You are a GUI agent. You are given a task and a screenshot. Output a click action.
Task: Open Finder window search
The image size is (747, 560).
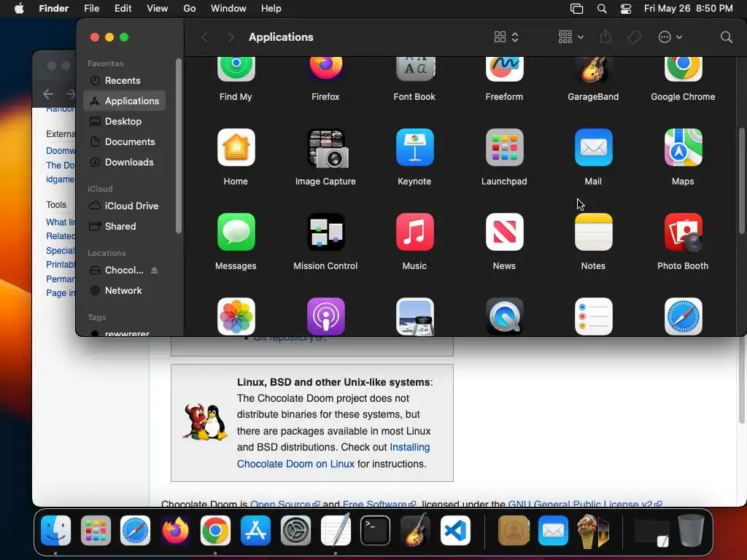point(726,37)
